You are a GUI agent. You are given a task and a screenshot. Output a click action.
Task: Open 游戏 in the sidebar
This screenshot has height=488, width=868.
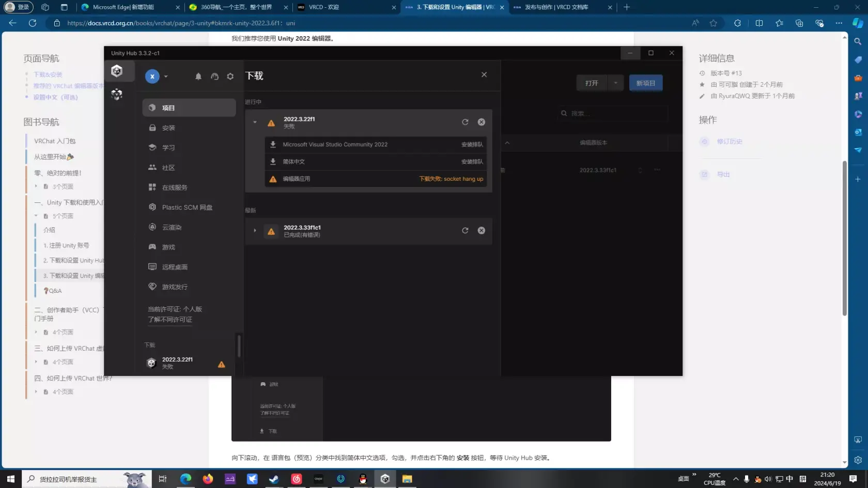click(x=189, y=247)
